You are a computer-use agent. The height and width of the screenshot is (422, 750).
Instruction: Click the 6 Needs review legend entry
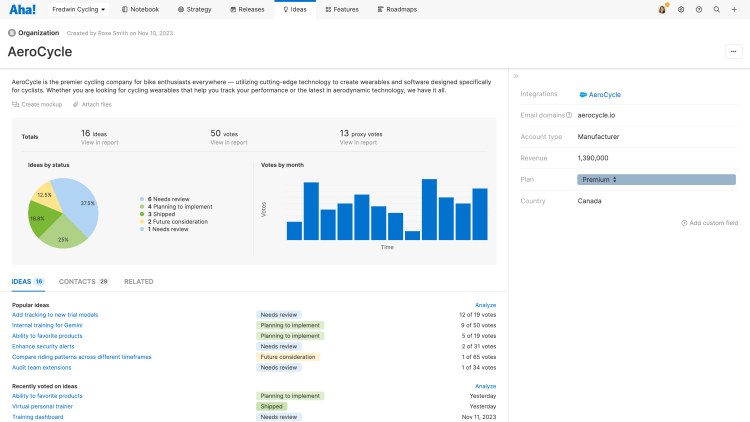(165, 199)
